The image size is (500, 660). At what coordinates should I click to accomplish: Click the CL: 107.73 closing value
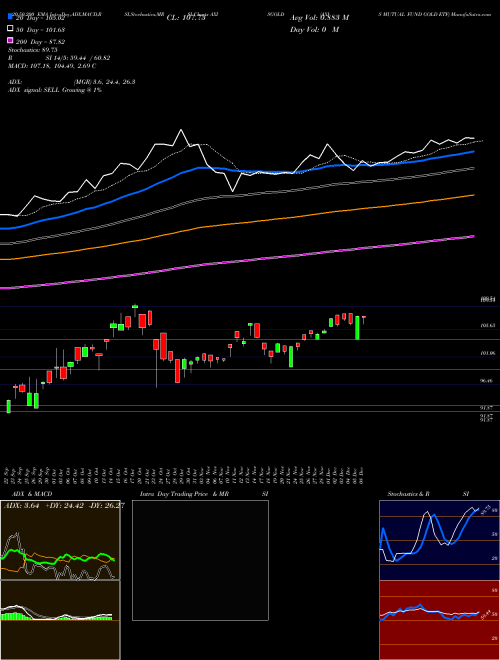186,18
